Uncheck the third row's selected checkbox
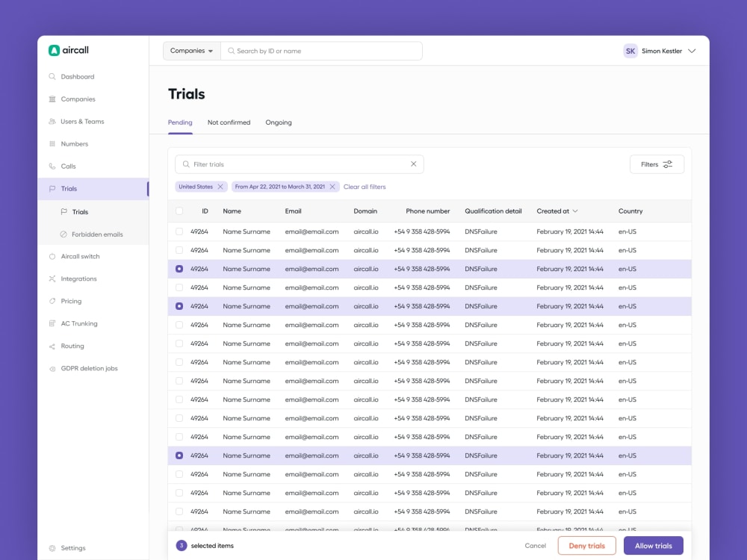 (x=179, y=269)
